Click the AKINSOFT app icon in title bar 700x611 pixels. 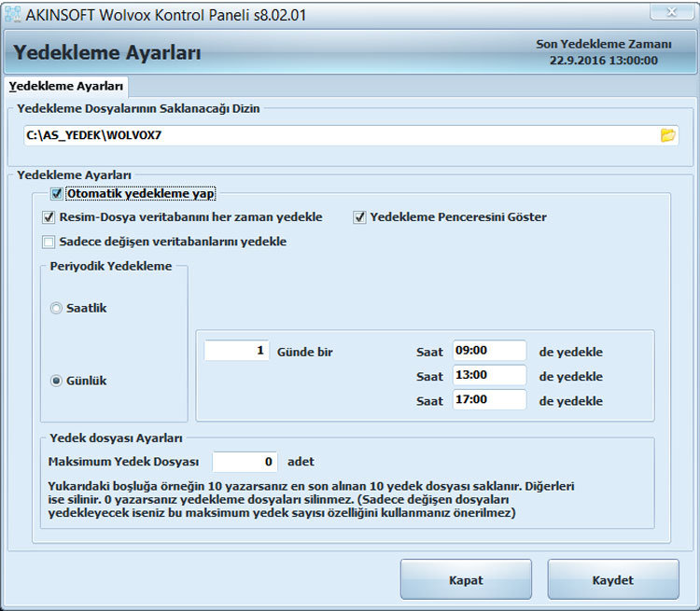12,15
